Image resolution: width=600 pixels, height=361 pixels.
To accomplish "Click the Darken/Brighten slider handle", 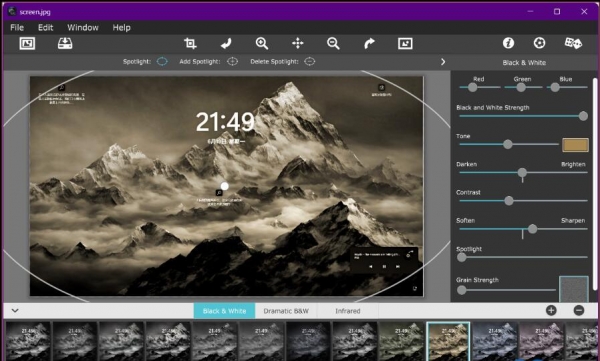I will (522, 173).
